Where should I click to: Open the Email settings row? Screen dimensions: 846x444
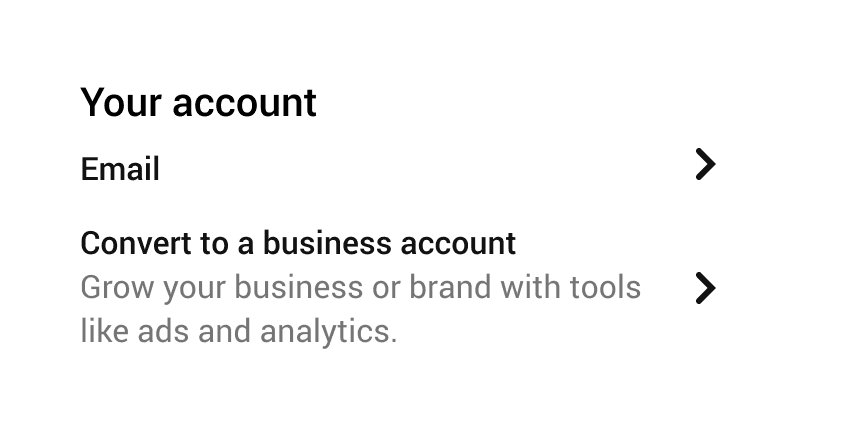(398, 168)
